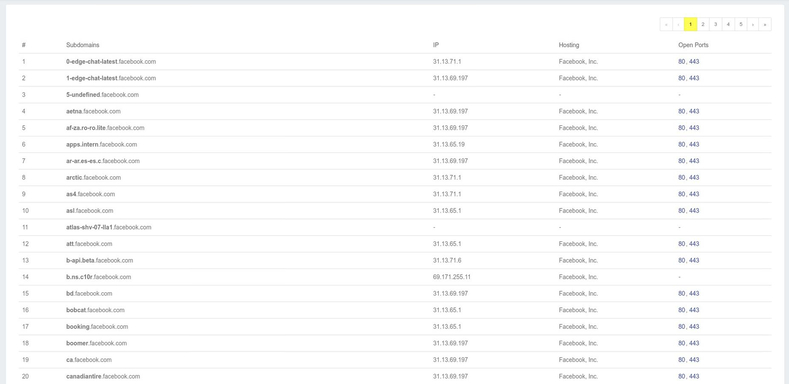Image resolution: width=789 pixels, height=384 pixels.
Task: Select bobcat.facebook.com subdomain
Action: coord(95,310)
